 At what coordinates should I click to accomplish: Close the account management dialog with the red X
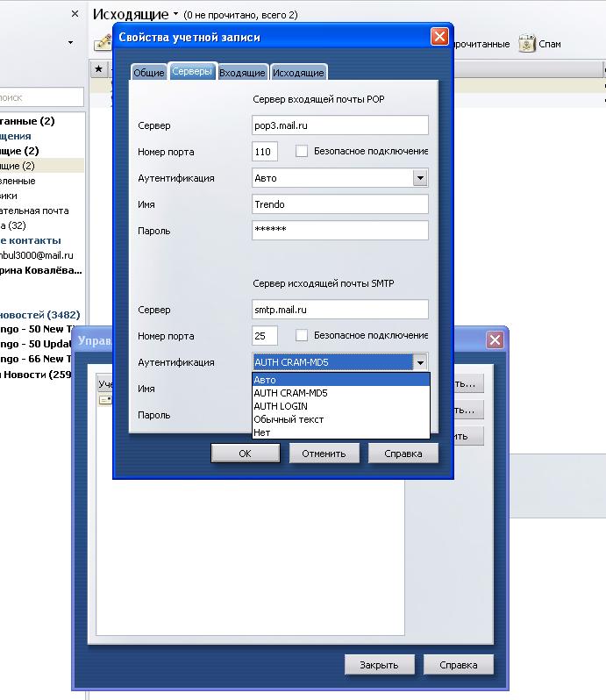(x=495, y=340)
